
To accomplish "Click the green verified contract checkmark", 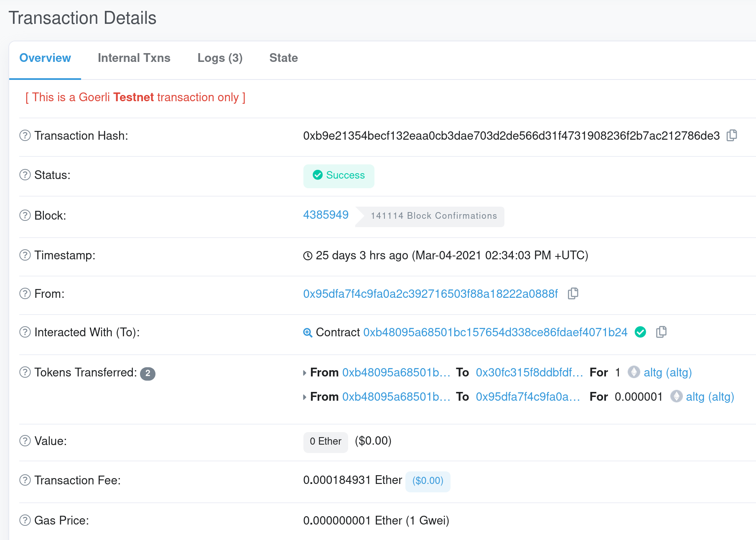I will coord(640,332).
